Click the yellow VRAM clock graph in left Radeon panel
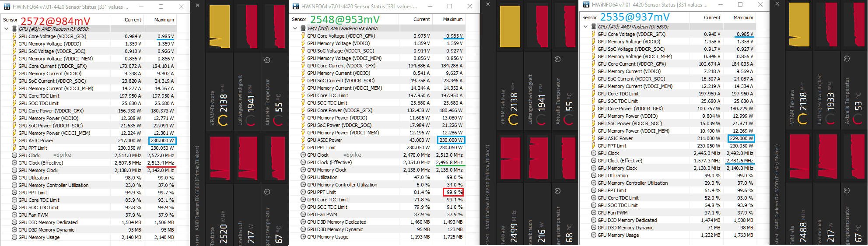Screen dimensions: 868x246 tap(220, 26)
